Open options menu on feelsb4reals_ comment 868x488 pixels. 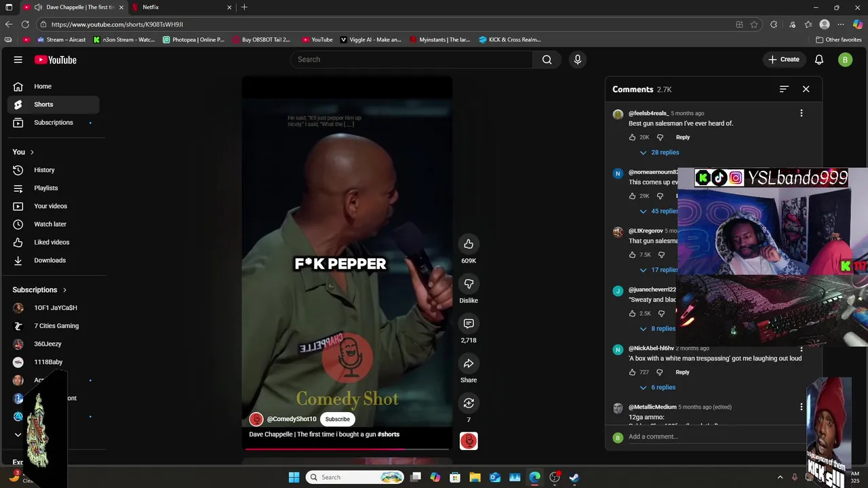[x=802, y=113]
